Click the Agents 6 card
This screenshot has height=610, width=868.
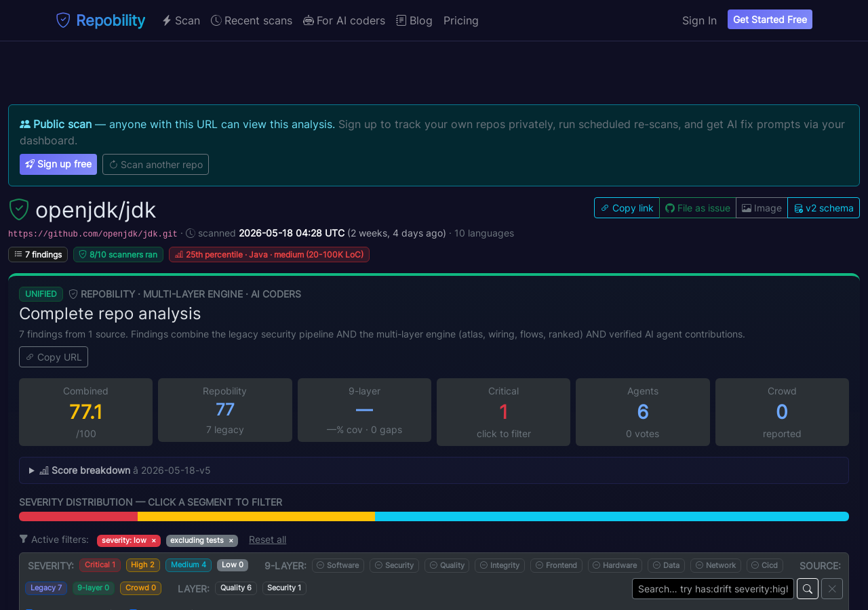pyautogui.click(x=643, y=412)
